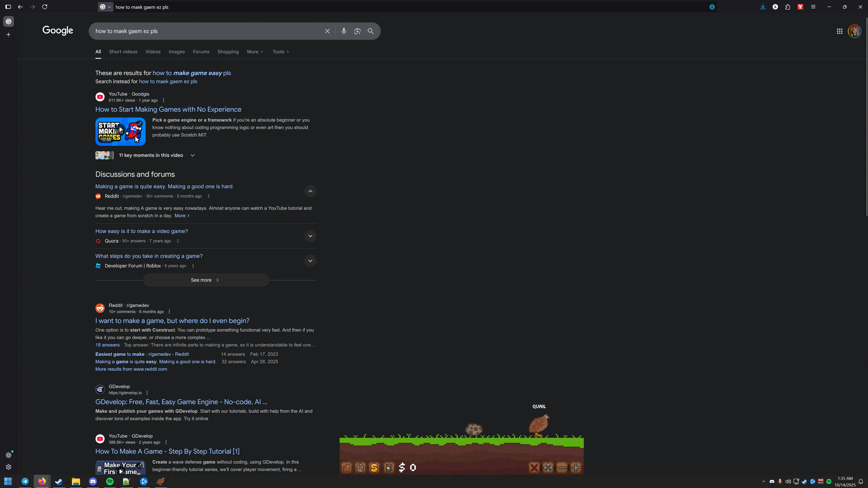
Task: Open How To Make A Game Step By Step Tutorial
Action: click(168, 451)
